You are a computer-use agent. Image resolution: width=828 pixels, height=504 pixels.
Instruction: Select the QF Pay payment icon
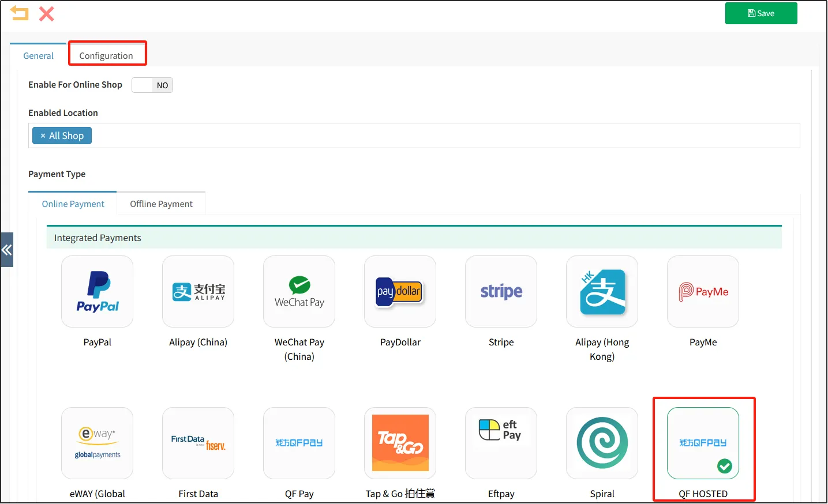click(299, 443)
